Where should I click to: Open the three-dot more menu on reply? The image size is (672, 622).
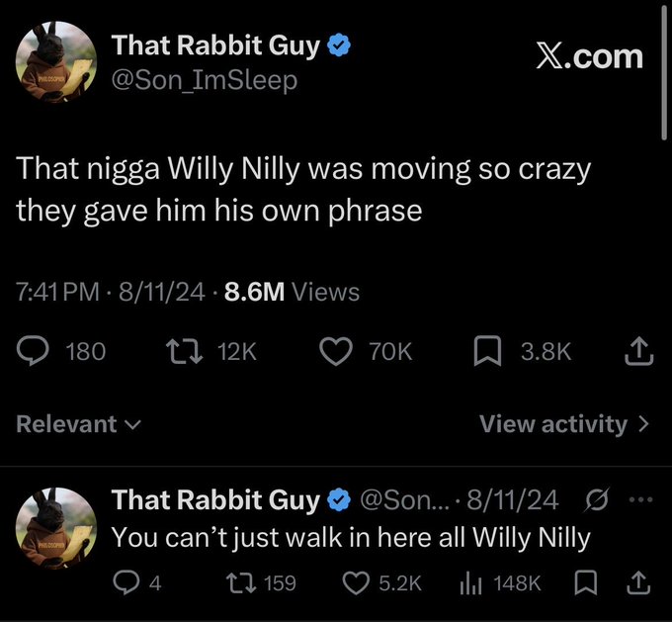click(x=640, y=501)
